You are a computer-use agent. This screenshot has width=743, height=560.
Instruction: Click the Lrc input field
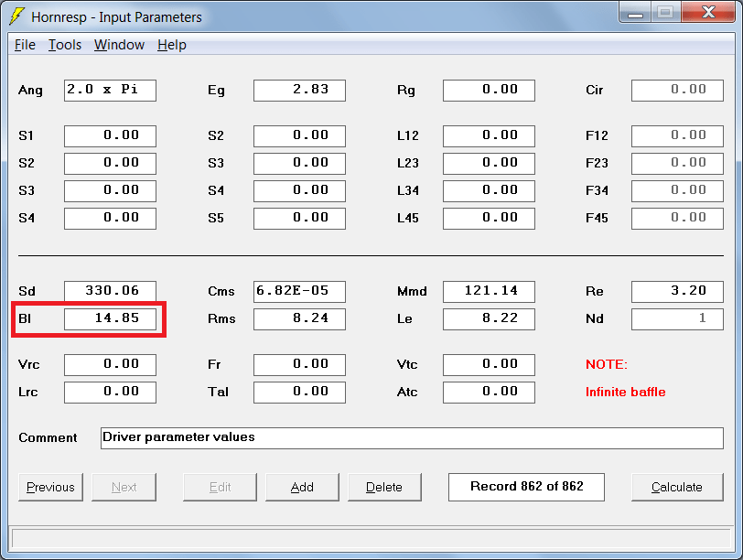111,393
